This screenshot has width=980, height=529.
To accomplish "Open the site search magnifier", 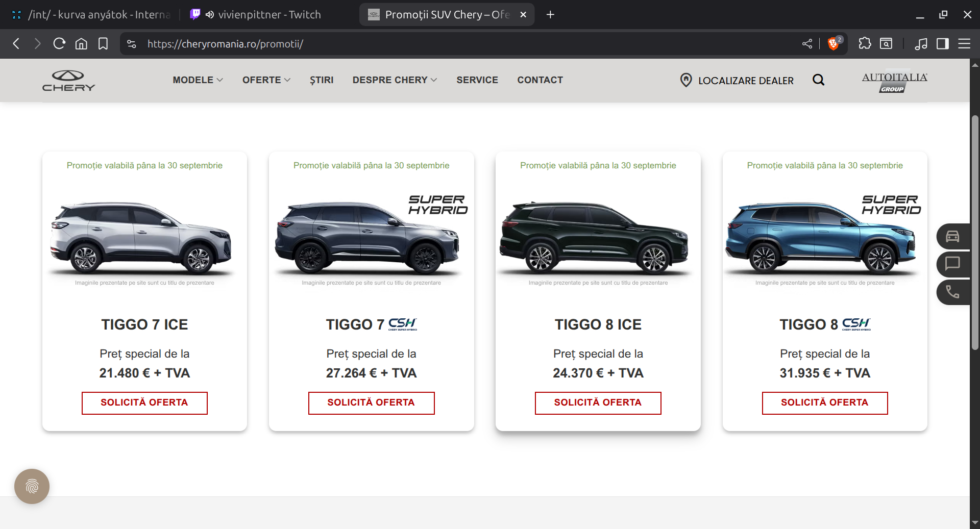I will (818, 80).
